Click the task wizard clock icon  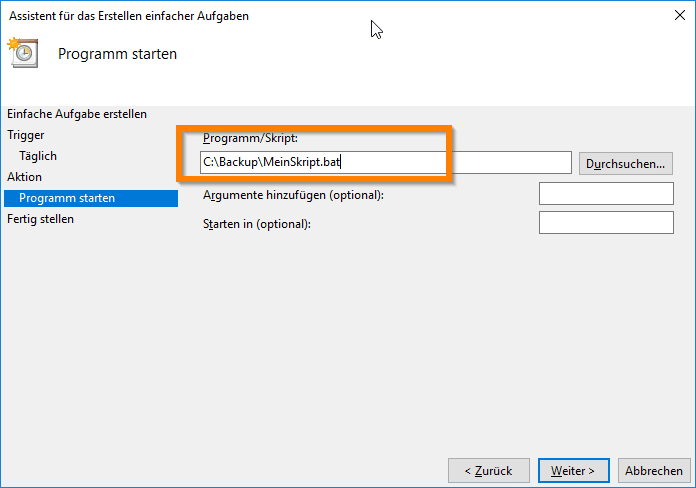(x=23, y=53)
